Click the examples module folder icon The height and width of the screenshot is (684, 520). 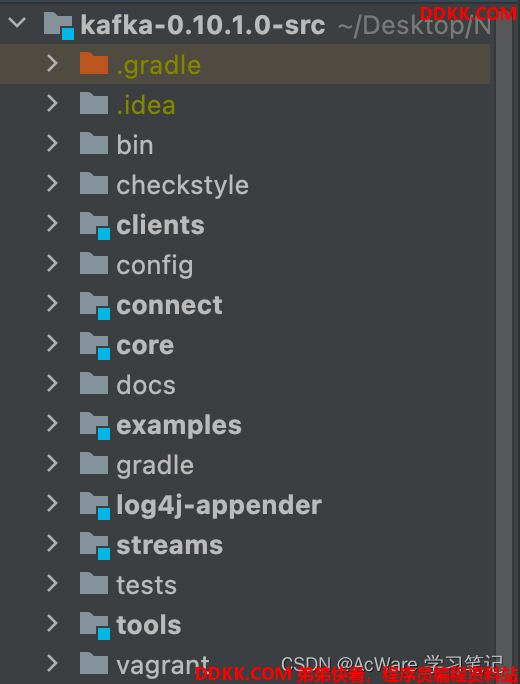pyautogui.click(x=95, y=426)
